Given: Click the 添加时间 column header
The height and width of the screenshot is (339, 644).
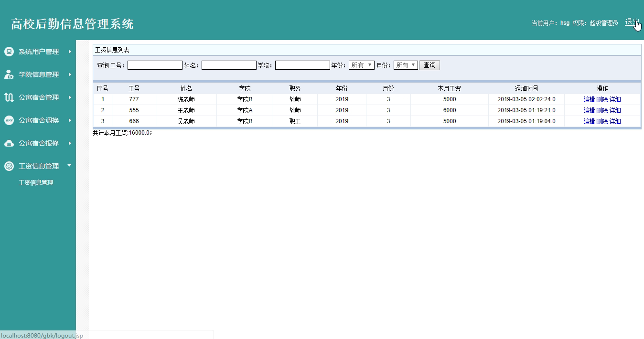Looking at the screenshot, I should click(x=526, y=88).
